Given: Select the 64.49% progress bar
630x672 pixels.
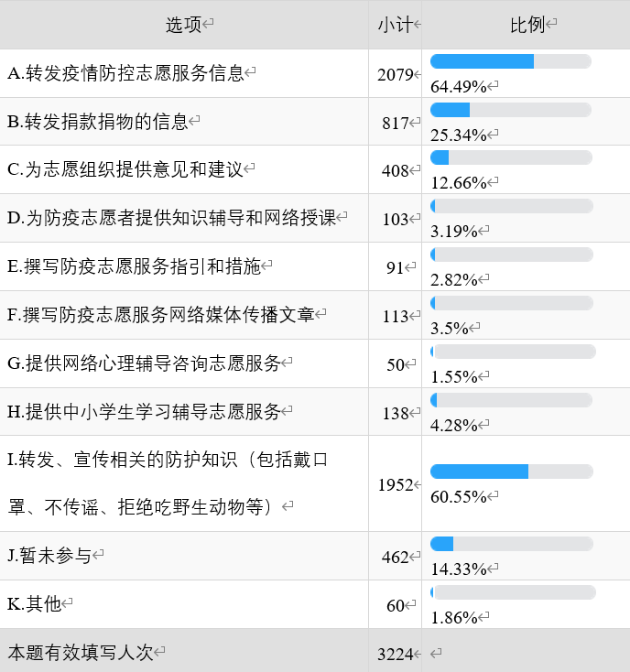Looking at the screenshot, I should (x=511, y=61).
